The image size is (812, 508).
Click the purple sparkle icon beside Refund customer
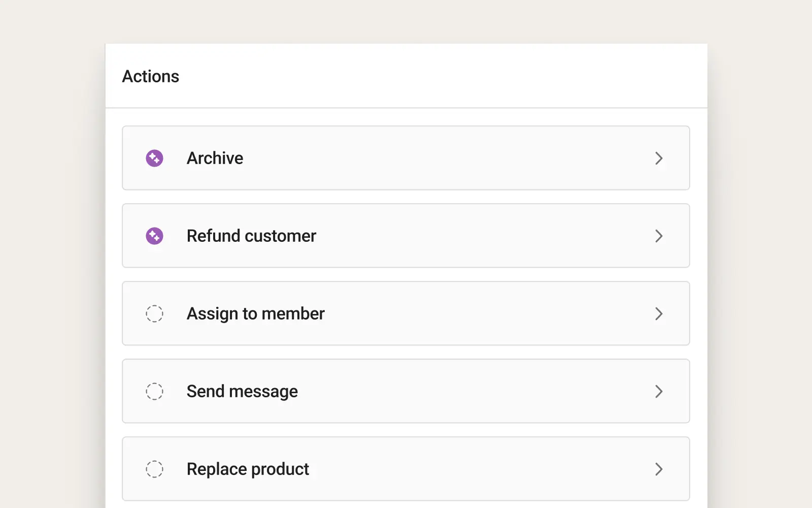coord(154,236)
